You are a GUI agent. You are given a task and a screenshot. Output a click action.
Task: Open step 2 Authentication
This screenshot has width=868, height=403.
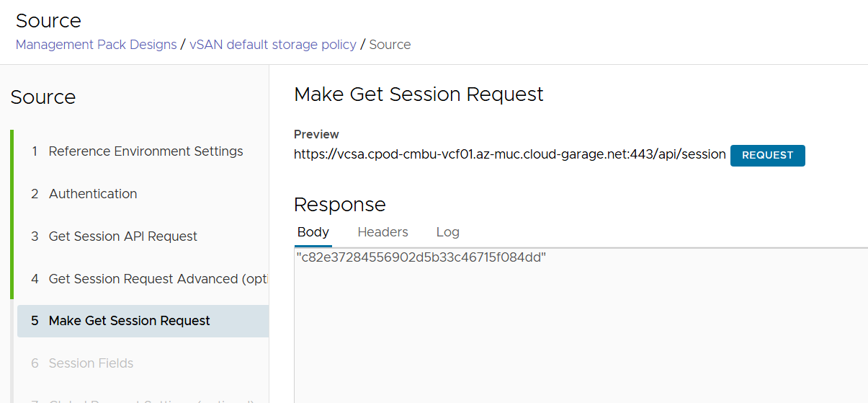tap(93, 194)
